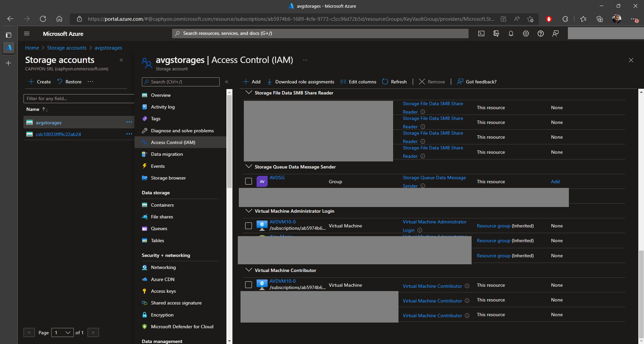Open the notifications bell

click(x=511, y=33)
